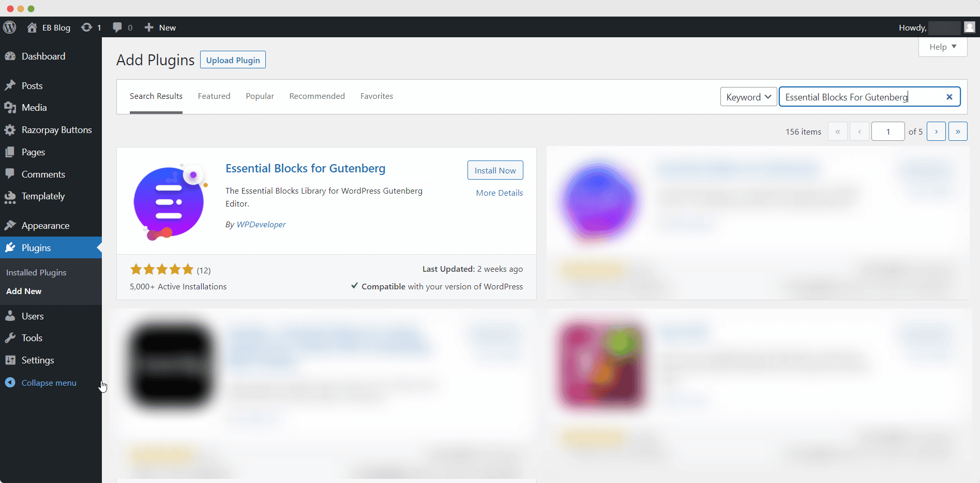Click the current page number field

pos(888,131)
